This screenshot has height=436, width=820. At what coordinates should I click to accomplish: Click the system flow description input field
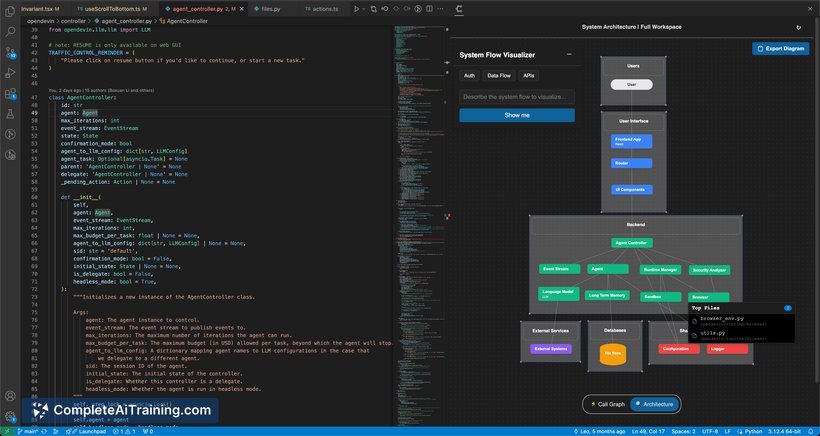[517, 97]
